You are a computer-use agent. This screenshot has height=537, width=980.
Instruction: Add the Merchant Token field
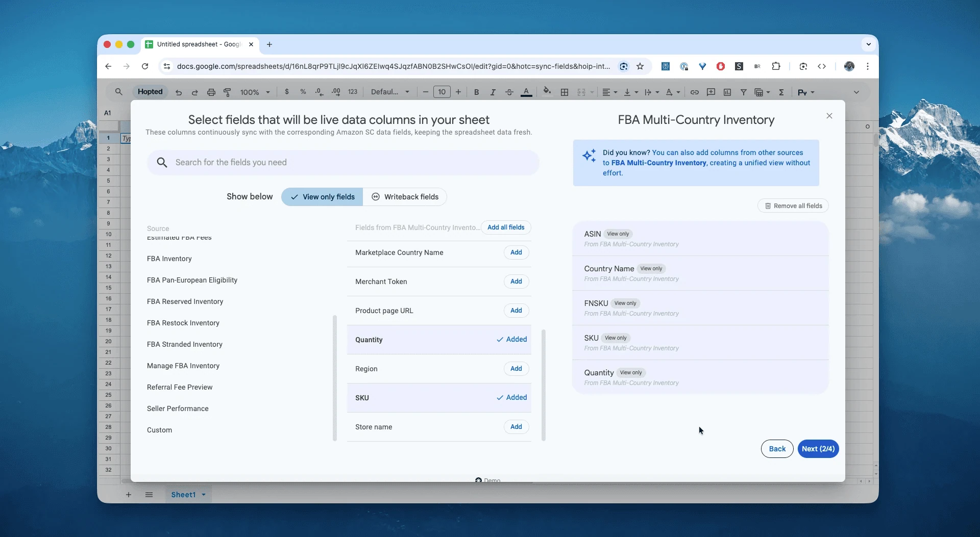point(516,282)
